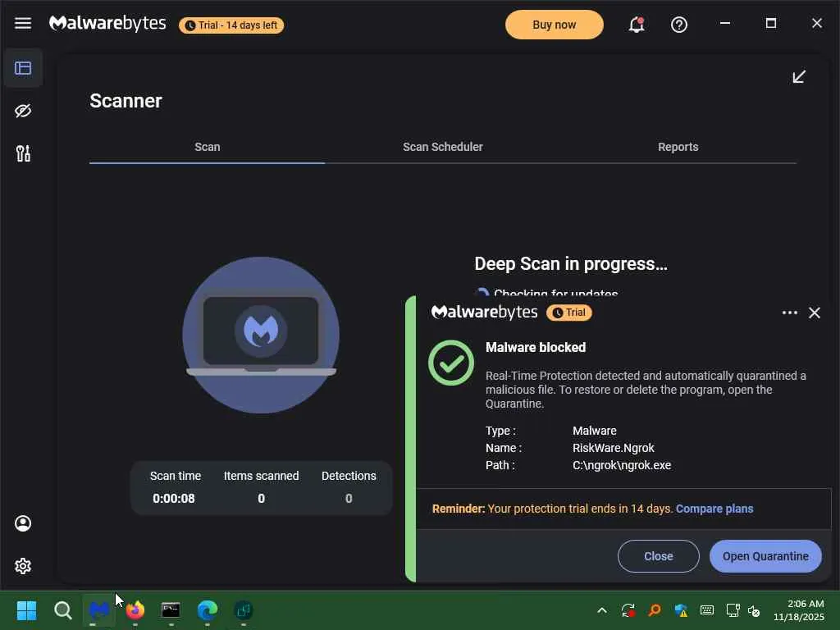Open the Windows Start menu
This screenshot has width=840, height=630.
26,610
